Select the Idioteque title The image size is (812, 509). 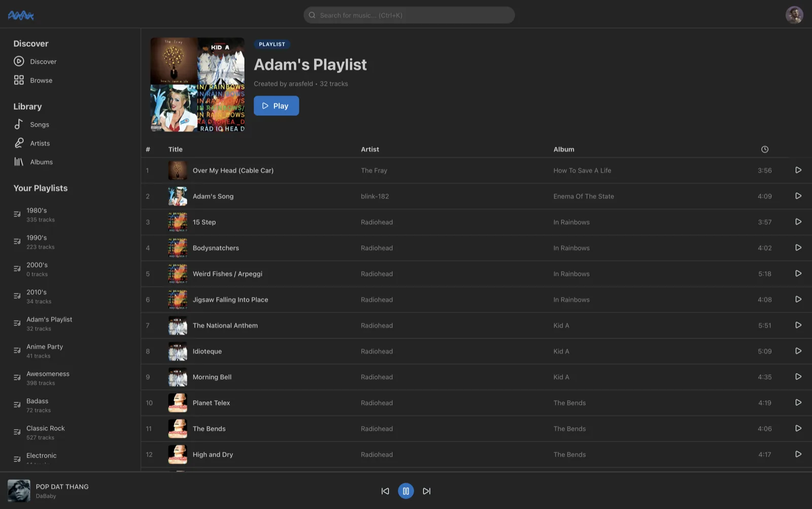[207, 351]
